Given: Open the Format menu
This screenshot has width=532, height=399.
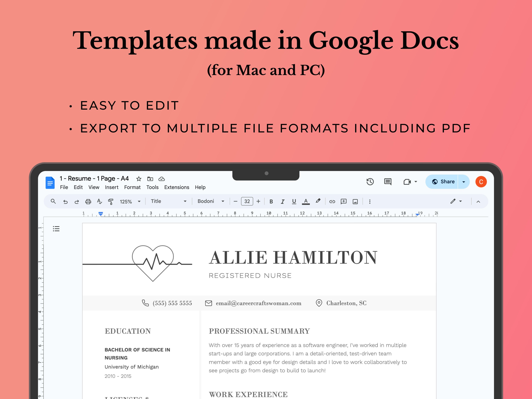Looking at the screenshot, I should click(132, 187).
